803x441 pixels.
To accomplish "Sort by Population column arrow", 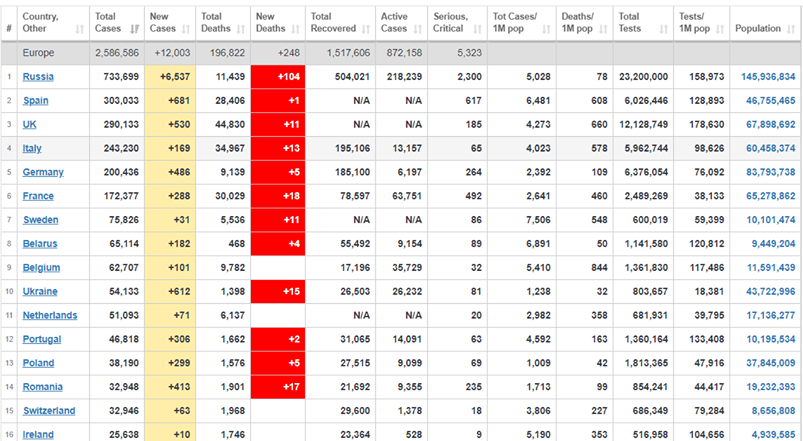I will (x=791, y=29).
